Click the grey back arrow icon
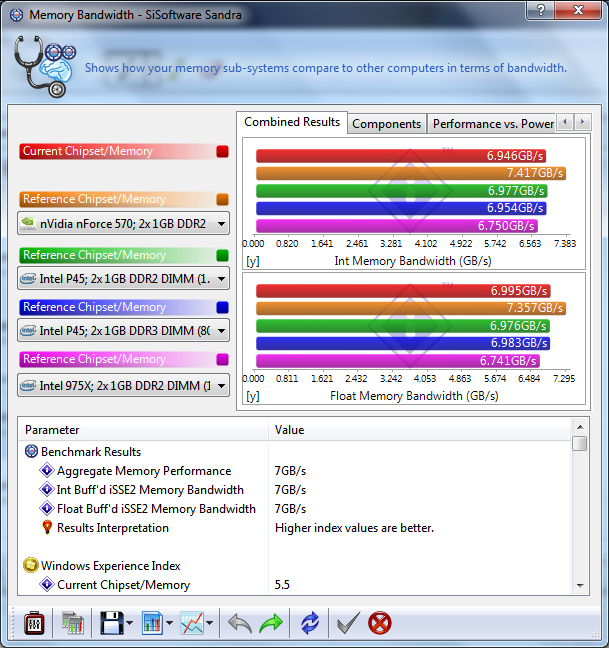The height and width of the screenshot is (648, 609). (240, 623)
